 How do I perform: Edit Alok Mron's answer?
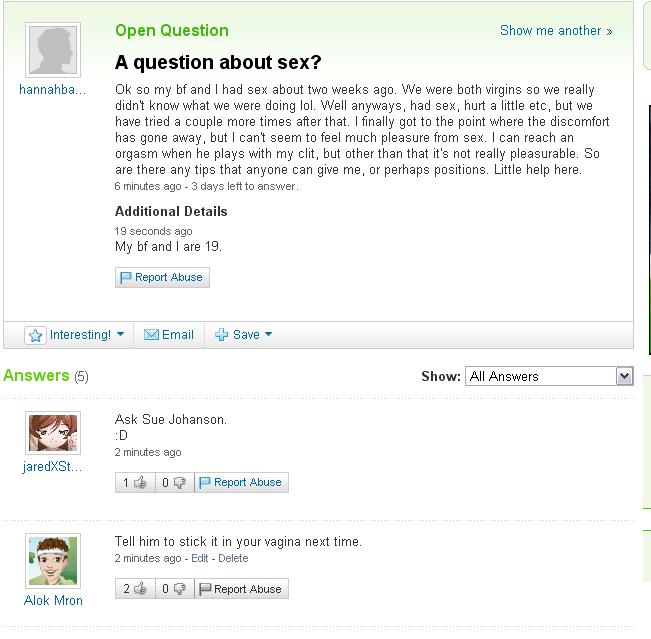[201, 558]
